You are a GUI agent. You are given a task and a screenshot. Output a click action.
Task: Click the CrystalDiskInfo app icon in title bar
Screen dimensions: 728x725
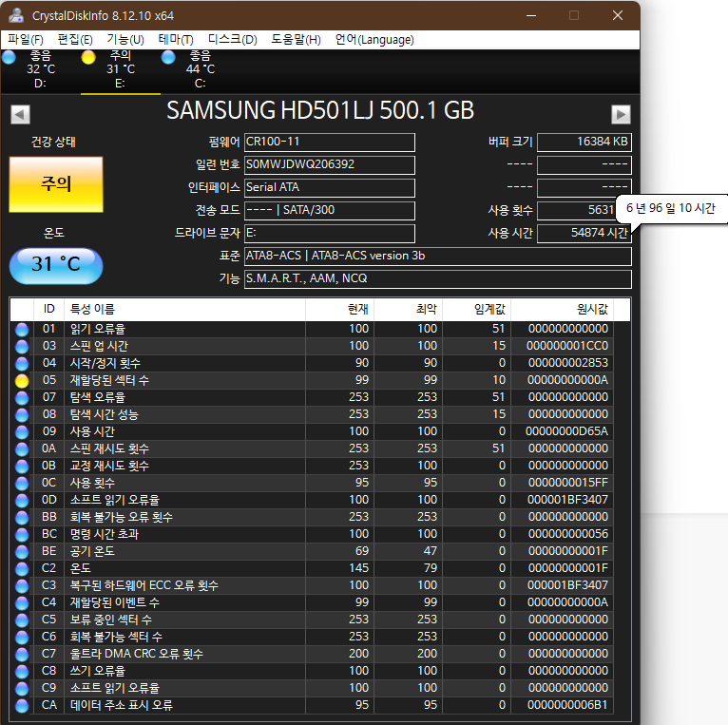click(x=16, y=15)
